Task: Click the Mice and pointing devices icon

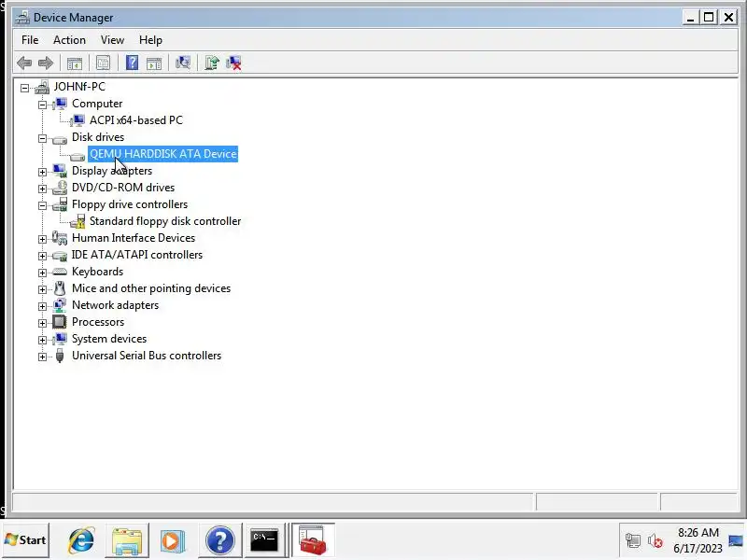Action: pyautogui.click(x=60, y=288)
